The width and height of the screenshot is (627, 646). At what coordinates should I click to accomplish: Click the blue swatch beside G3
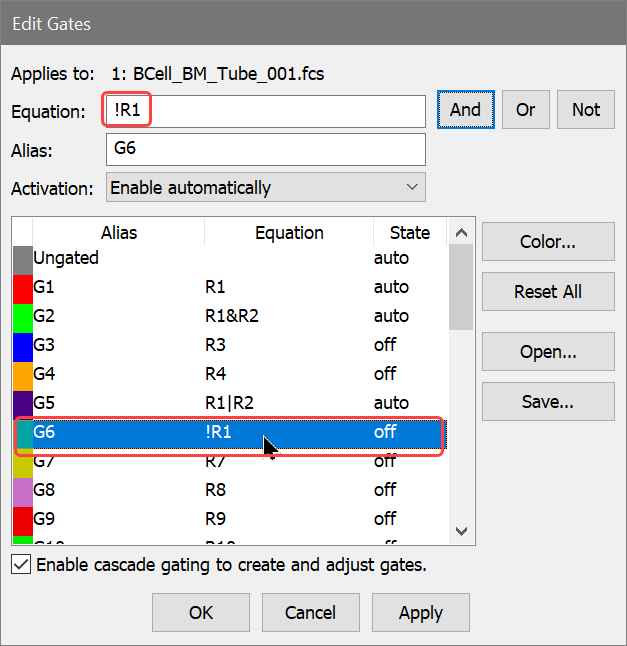[x=22, y=346]
